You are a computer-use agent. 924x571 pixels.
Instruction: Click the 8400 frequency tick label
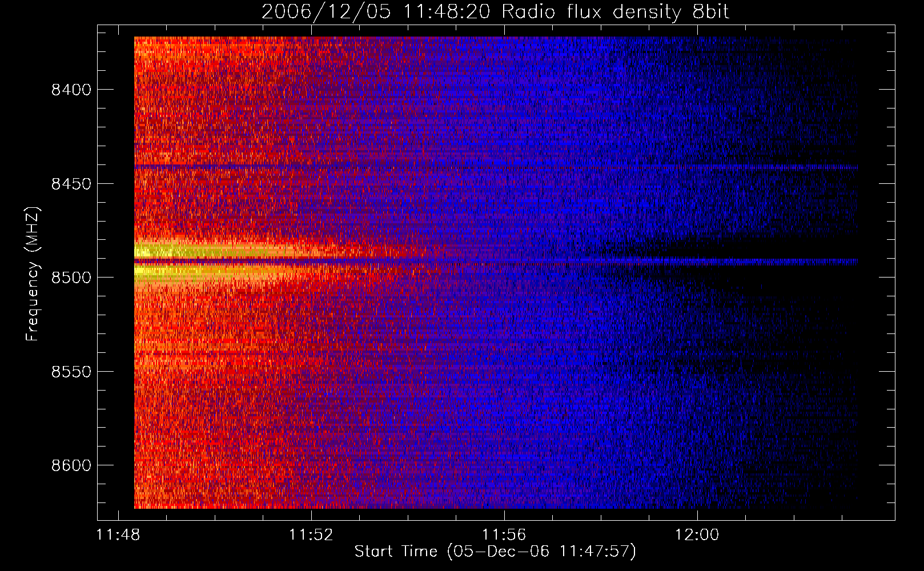coord(71,90)
